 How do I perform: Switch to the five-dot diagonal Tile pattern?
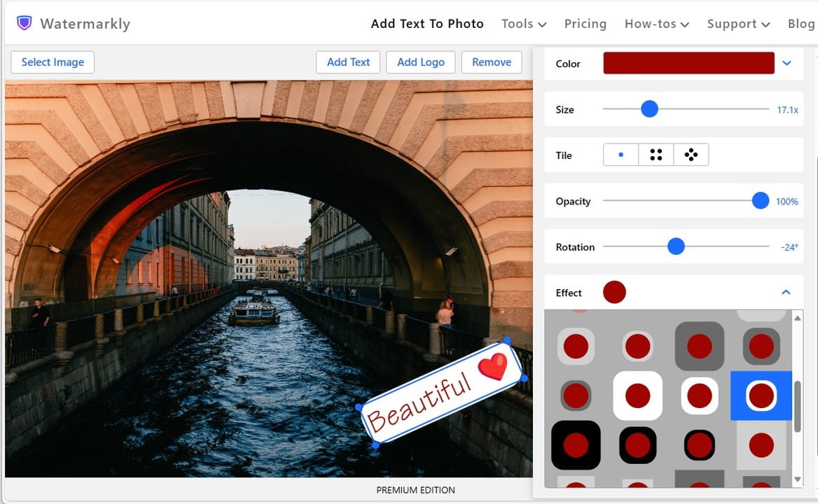[x=691, y=155]
